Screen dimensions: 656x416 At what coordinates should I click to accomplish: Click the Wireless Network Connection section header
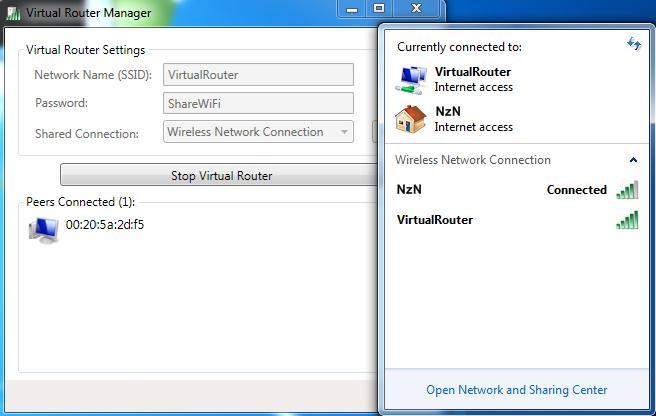pos(517,160)
